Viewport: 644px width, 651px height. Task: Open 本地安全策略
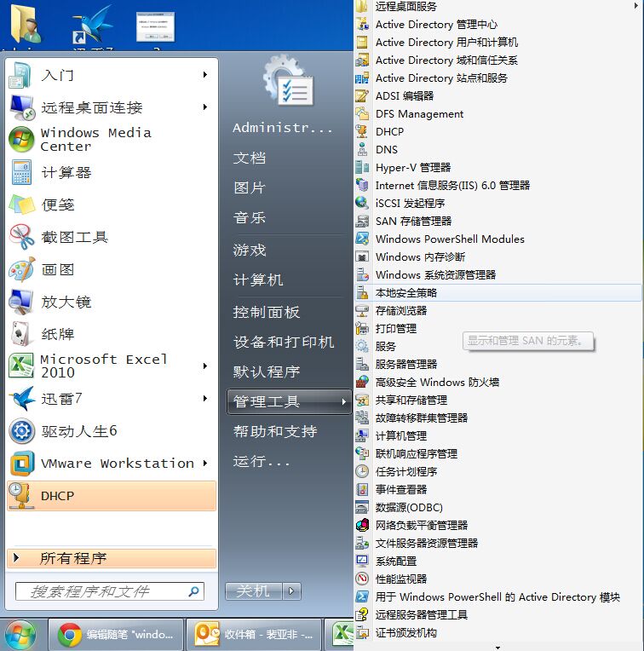pyautogui.click(x=498, y=293)
